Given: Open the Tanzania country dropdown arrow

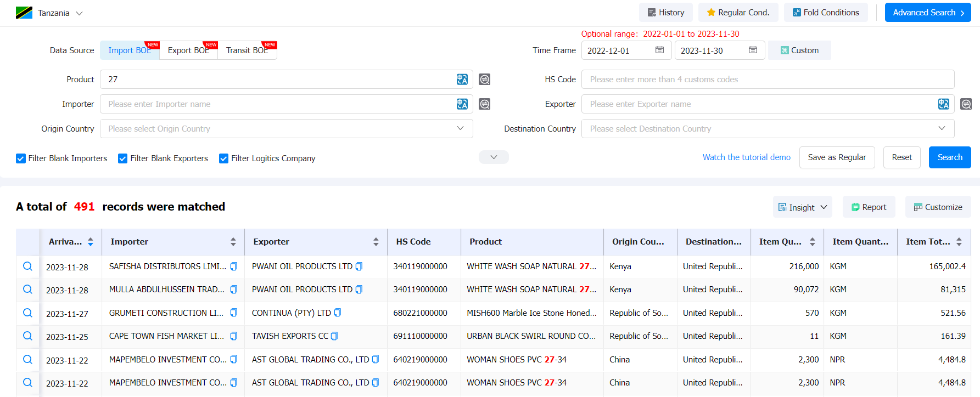Looking at the screenshot, I should pos(79,13).
